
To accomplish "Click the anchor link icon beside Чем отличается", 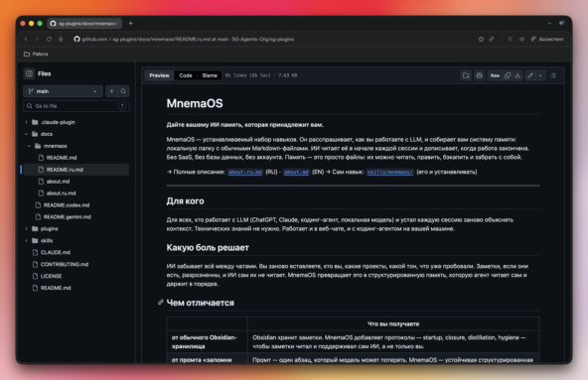I will point(161,302).
